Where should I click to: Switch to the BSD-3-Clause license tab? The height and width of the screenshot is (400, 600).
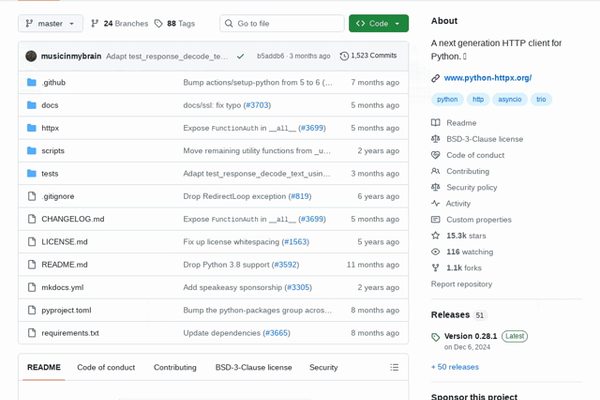pos(253,367)
